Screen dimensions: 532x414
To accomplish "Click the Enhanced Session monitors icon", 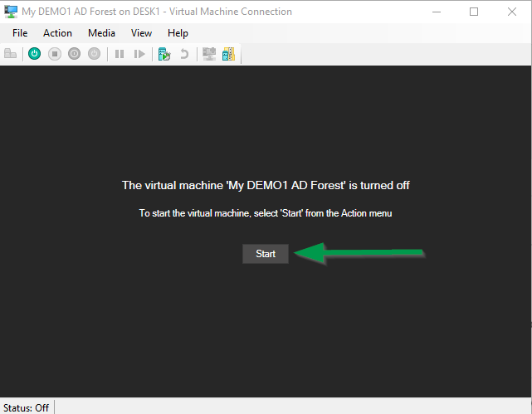I will click(x=209, y=54).
